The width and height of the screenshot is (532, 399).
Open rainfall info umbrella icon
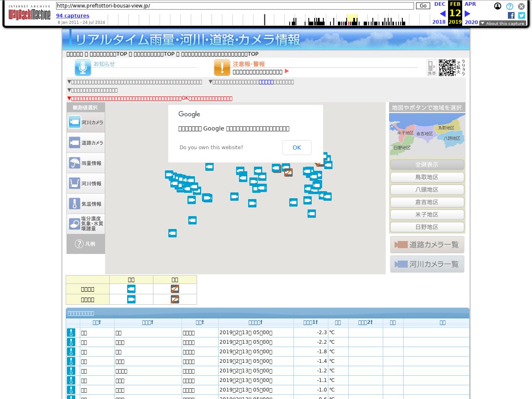pyautogui.click(x=74, y=163)
